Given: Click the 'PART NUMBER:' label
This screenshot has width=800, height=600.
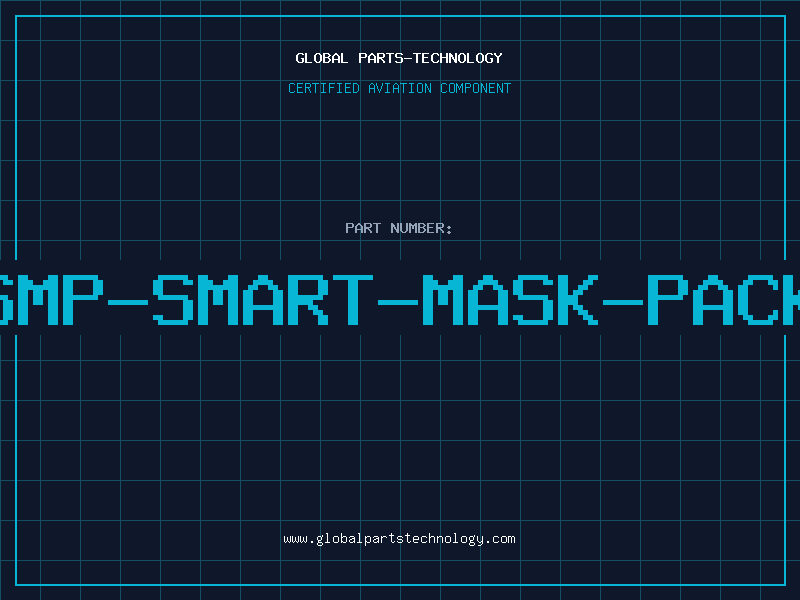Looking at the screenshot, I should click(x=399, y=228).
